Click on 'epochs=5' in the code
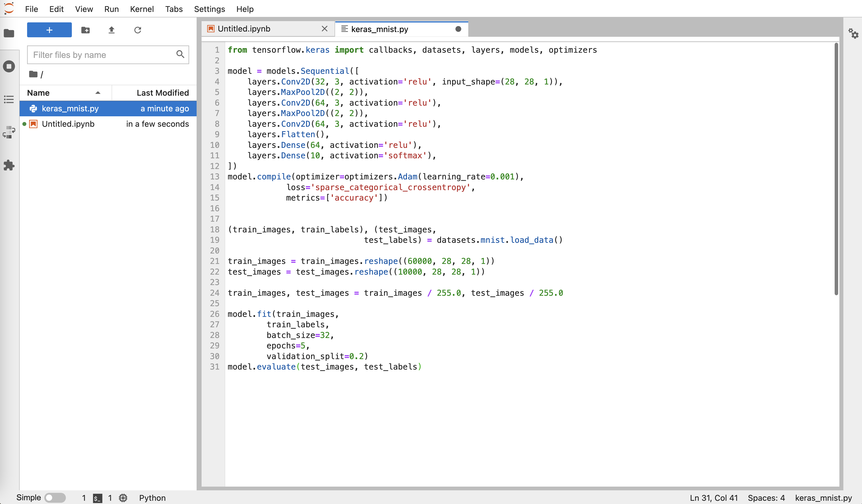Screen dimensions: 862x504 [x=286, y=345]
